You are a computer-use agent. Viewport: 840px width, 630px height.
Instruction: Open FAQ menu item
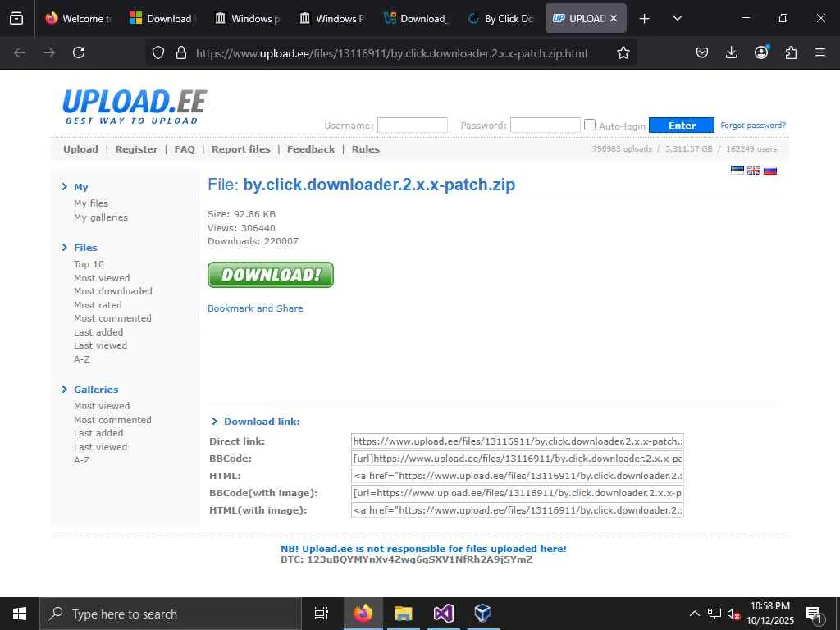(x=185, y=149)
